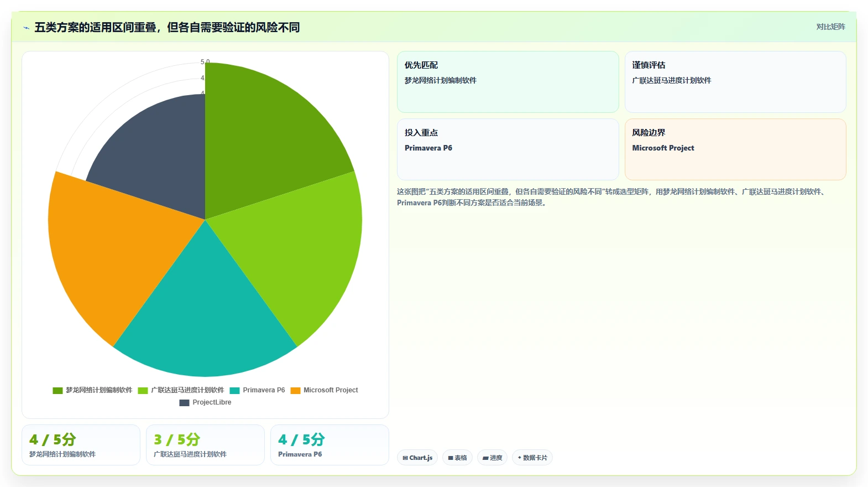
Task: Click Microsoft Project text in 风险边界 card
Action: pos(663,148)
